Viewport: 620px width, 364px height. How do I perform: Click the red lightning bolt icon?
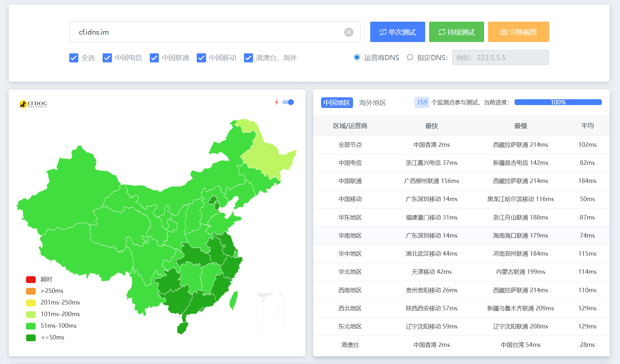point(277,102)
